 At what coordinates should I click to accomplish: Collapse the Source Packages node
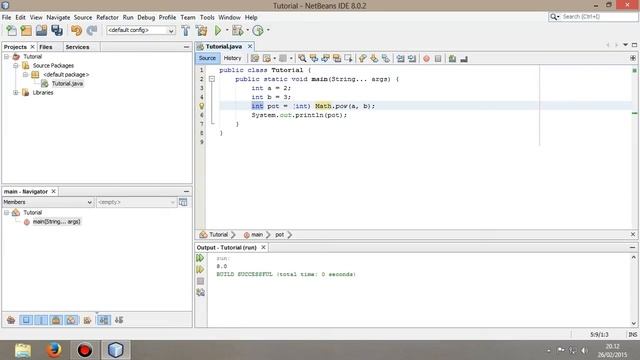coord(16,66)
